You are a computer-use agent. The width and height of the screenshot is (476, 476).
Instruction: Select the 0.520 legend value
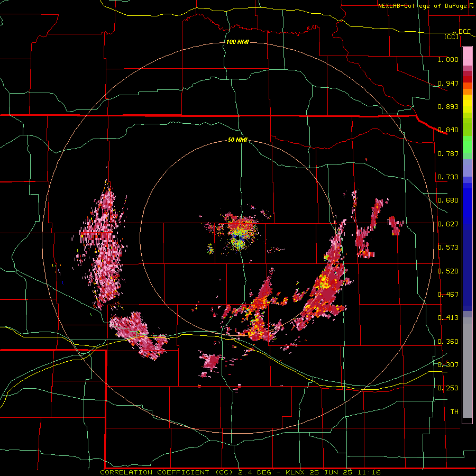click(448, 271)
